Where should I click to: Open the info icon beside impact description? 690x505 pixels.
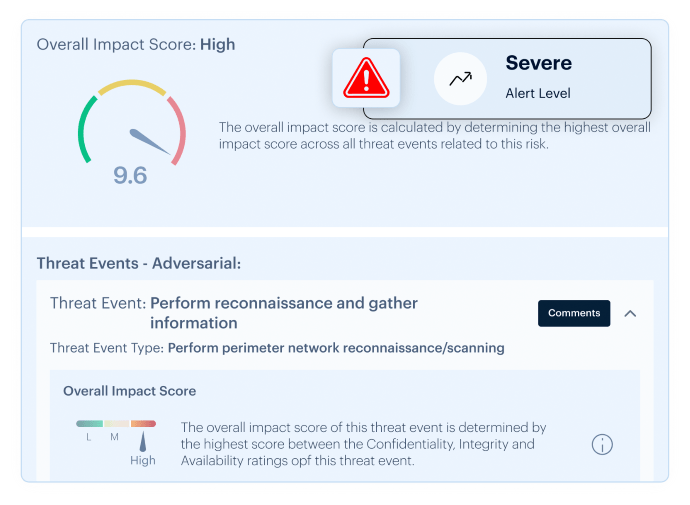(x=602, y=444)
